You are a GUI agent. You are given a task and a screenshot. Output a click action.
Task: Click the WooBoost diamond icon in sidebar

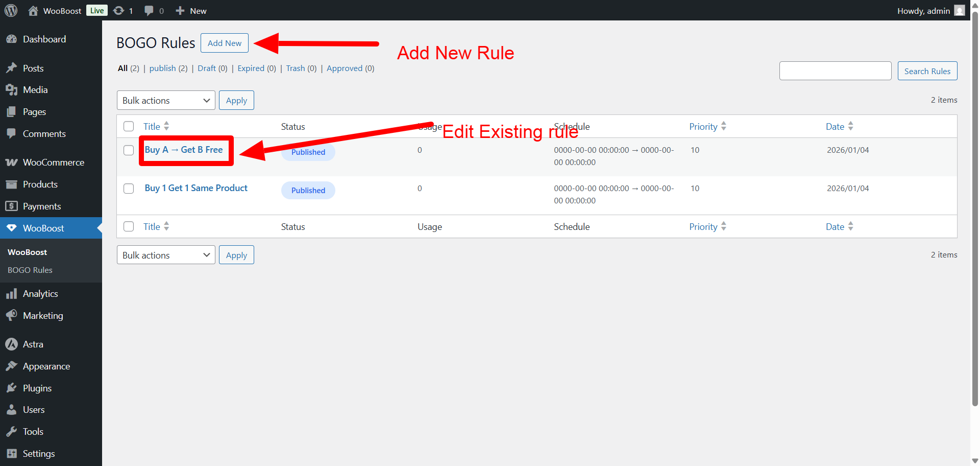[12, 228]
